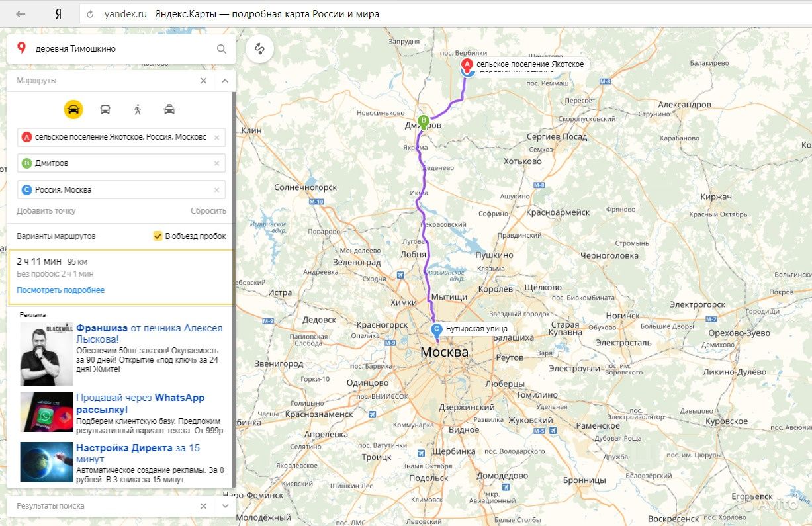Click the airport icon near Химки
Screen dimensions: 812x526
(x=400, y=275)
